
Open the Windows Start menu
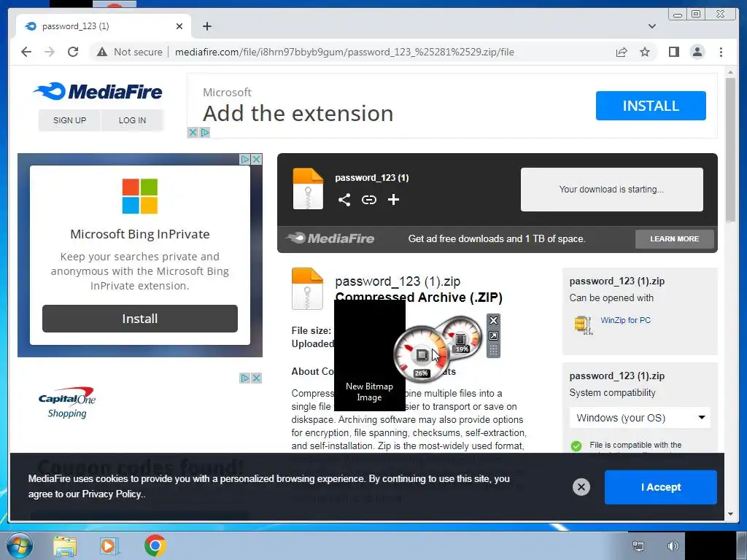click(20, 545)
